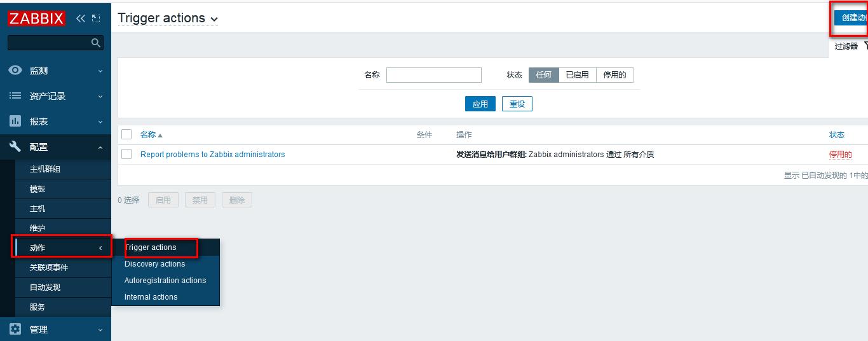Click the list icon beside 资产记录

pos(15,96)
